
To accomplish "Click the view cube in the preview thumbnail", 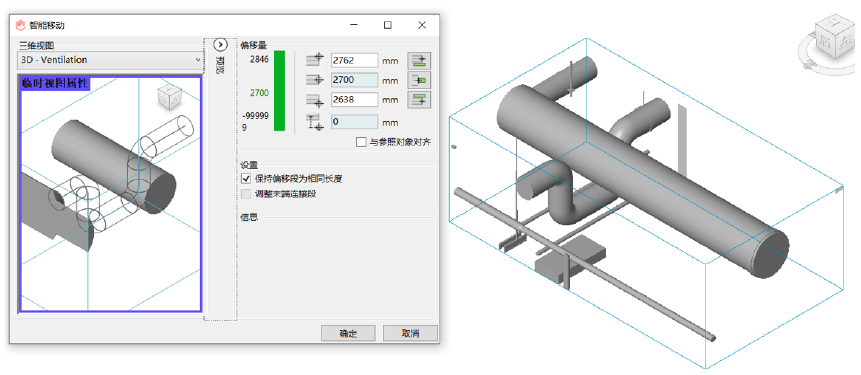I will pyautogui.click(x=169, y=97).
